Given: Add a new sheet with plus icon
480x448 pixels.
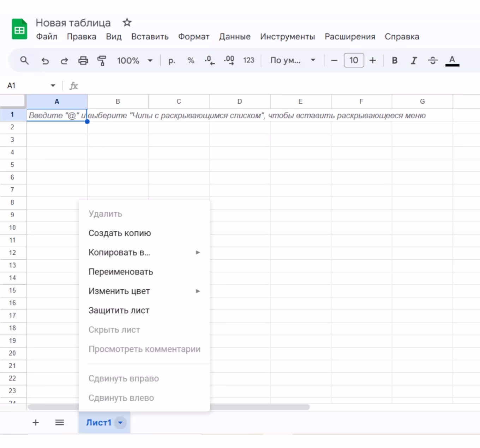Looking at the screenshot, I should coord(36,422).
